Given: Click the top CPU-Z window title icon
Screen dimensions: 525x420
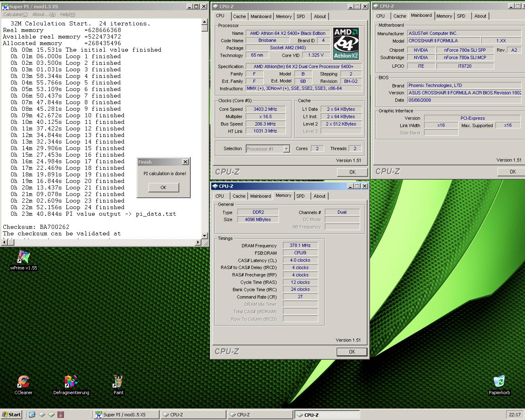Looking at the screenshot, I should [x=215, y=6].
